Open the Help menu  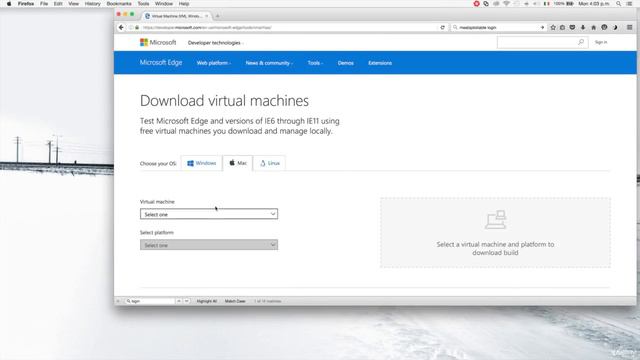point(184,4)
